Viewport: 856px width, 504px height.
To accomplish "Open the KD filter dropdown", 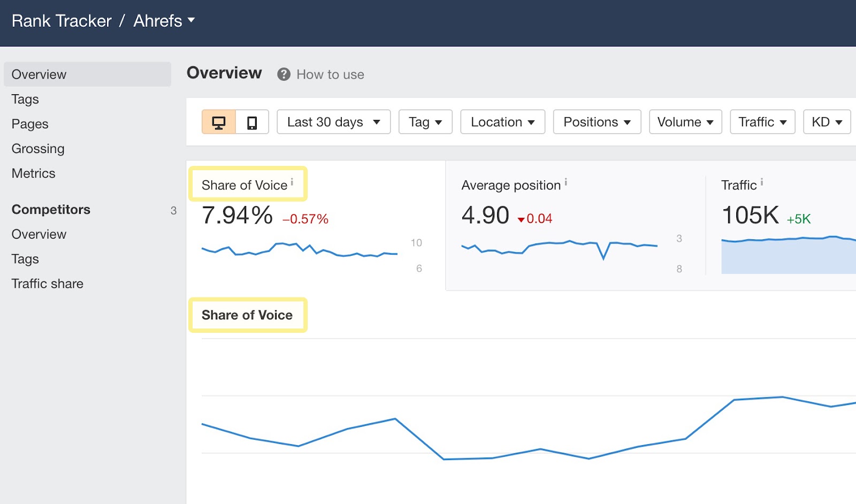I will pos(827,122).
